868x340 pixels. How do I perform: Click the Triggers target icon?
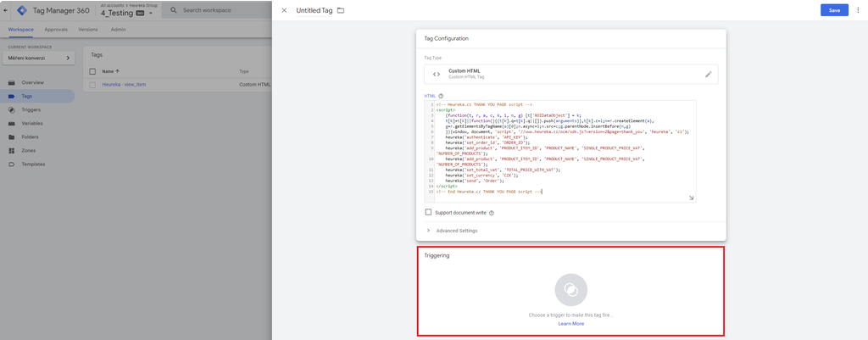(x=11, y=109)
